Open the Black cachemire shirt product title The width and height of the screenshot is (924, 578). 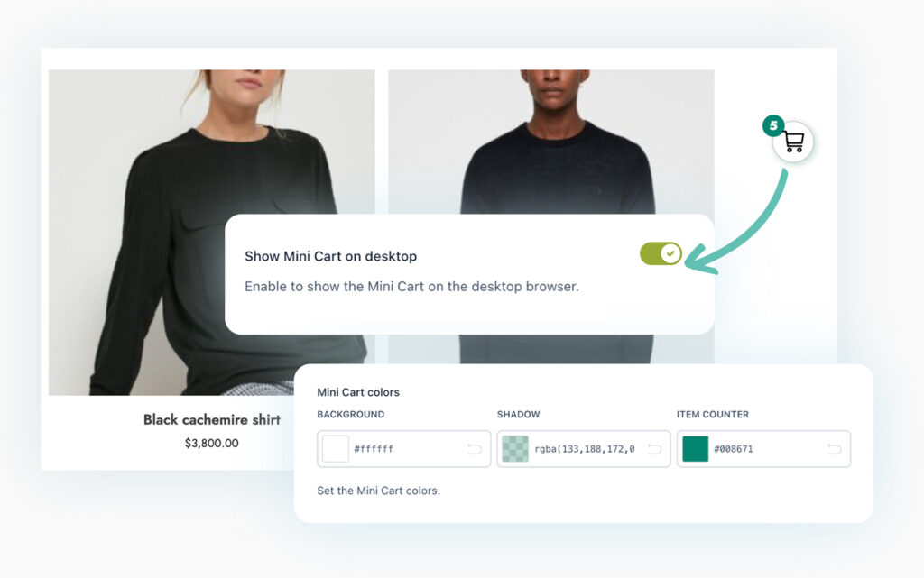pyautogui.click(x=211, y=419)
